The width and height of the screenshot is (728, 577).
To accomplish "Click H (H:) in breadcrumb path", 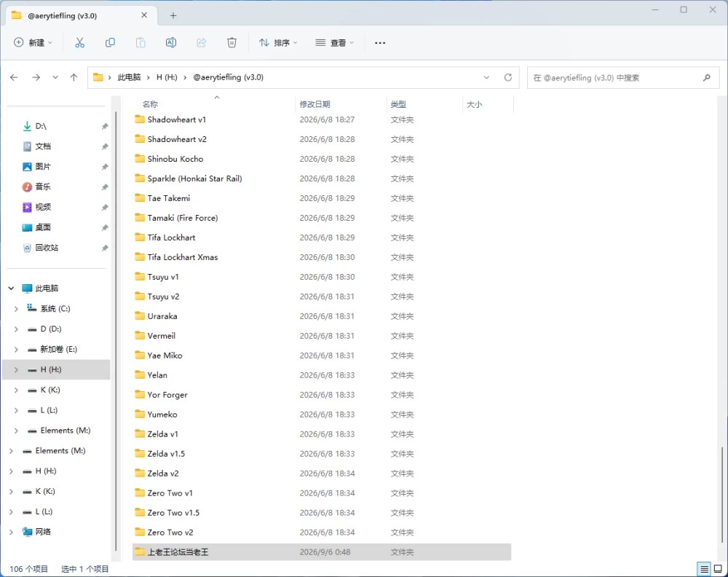I will [x=167, y=77].
